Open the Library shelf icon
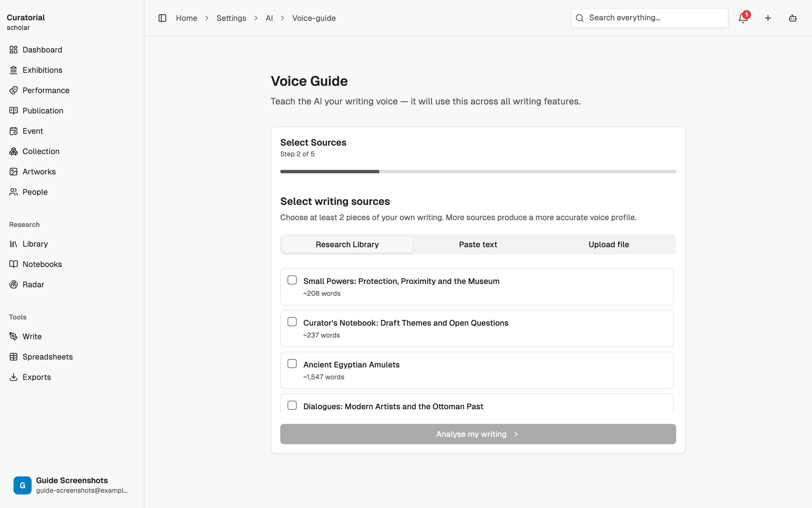This screenshot has height=508, width=812. point(14,244)
